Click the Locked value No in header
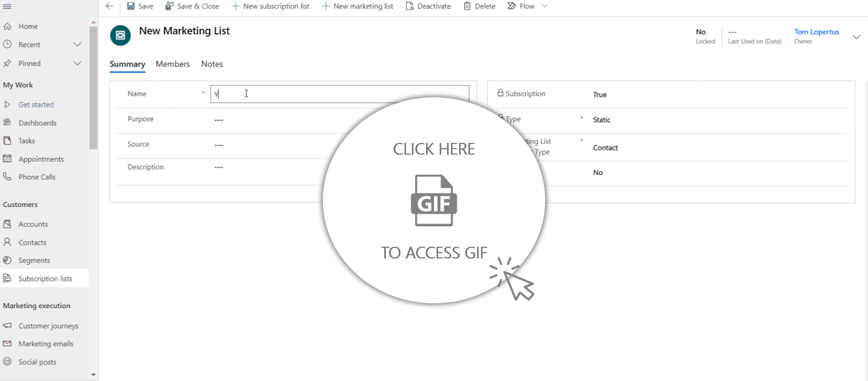Viewport: 868px width, 381px height. click(x=700, y=32)
